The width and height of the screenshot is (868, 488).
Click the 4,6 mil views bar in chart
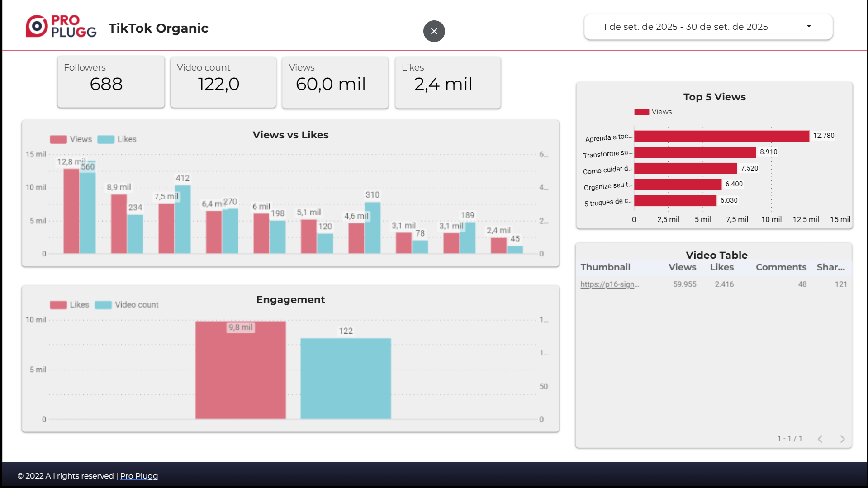(356, 238)
